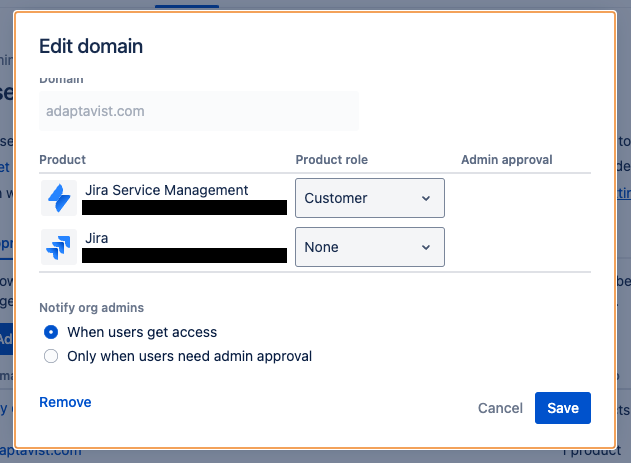Click the 'Edit domain' dialog title

click(x=91, y=46)
